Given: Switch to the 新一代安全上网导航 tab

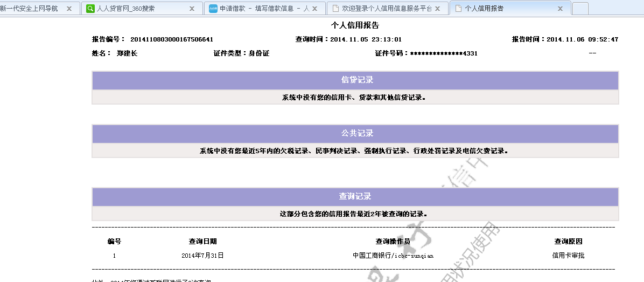Looking at the screenshot, I should click(39, 8).
